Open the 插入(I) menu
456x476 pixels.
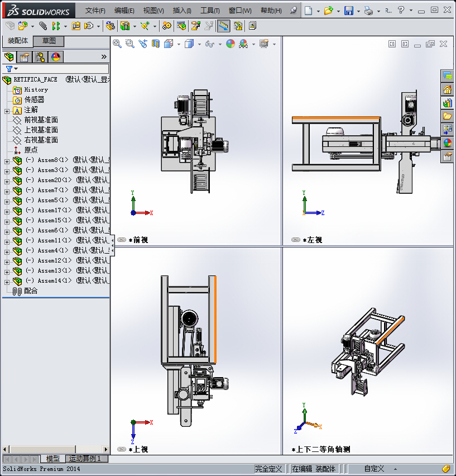(181, 11)
